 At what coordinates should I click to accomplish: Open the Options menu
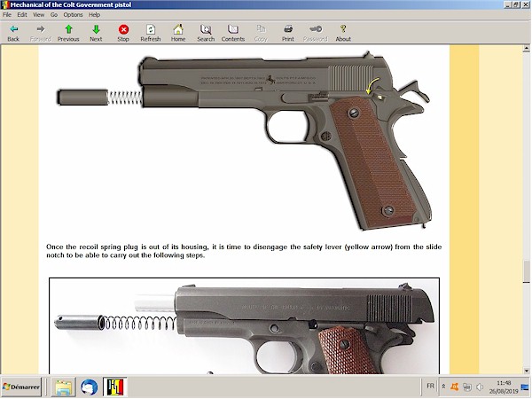73,14
